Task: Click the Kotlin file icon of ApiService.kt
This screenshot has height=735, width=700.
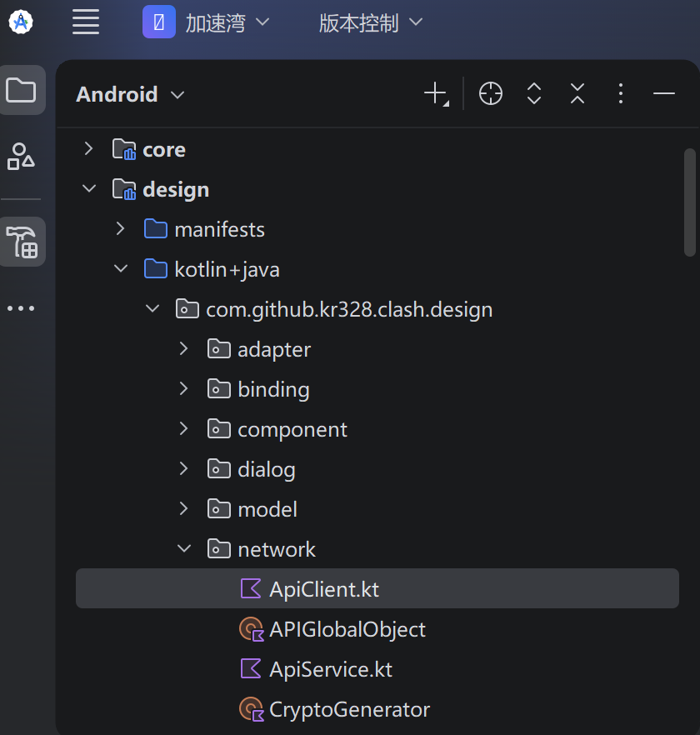Action: click(250, 669)
